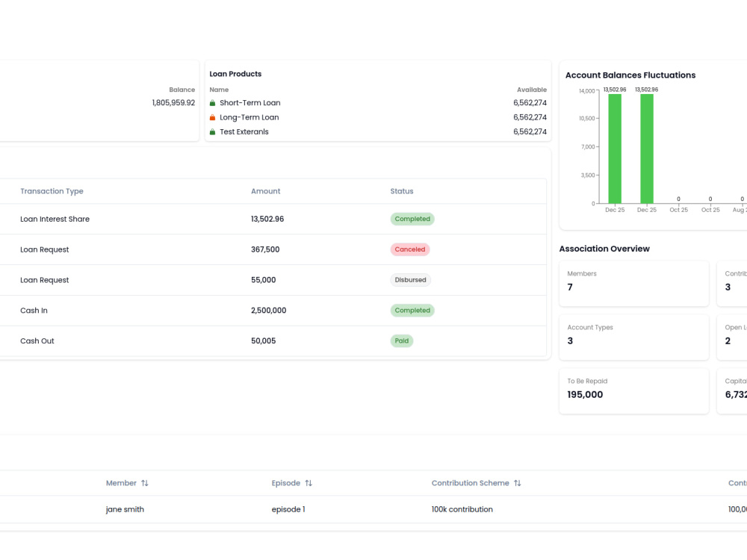Image resolution: width=747 pixels, height=560 pixels.
Task: Click the Amount column header
Action: click(x=265, y=191)
